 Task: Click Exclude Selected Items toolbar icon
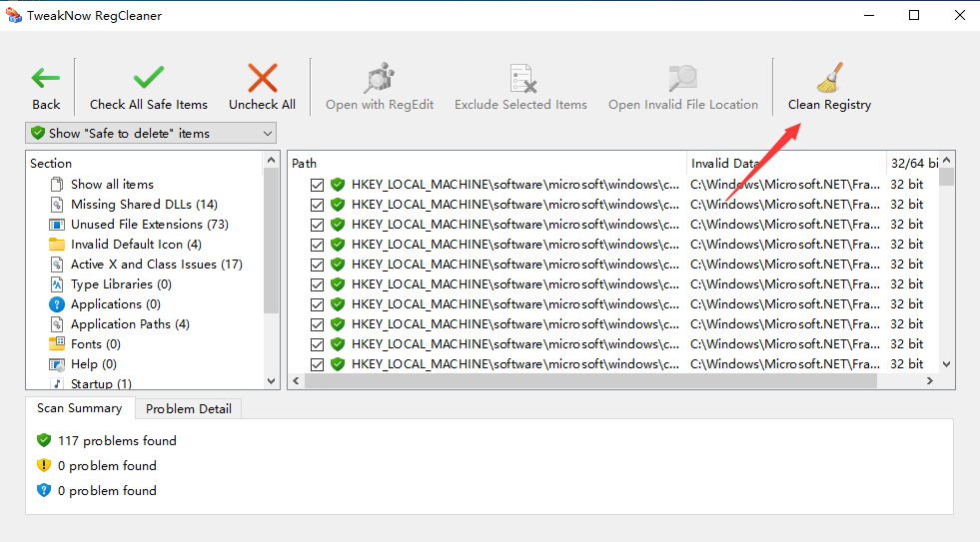[521, 78]
